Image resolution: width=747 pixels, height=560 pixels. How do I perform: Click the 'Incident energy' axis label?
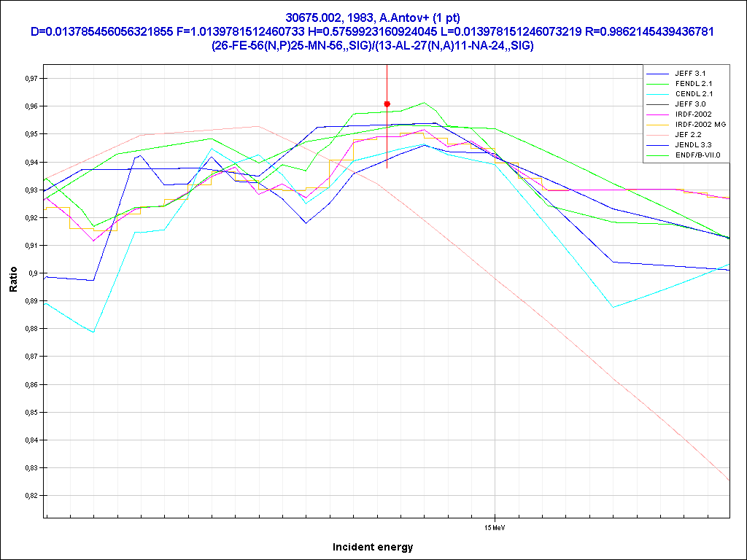pos(373,547)
